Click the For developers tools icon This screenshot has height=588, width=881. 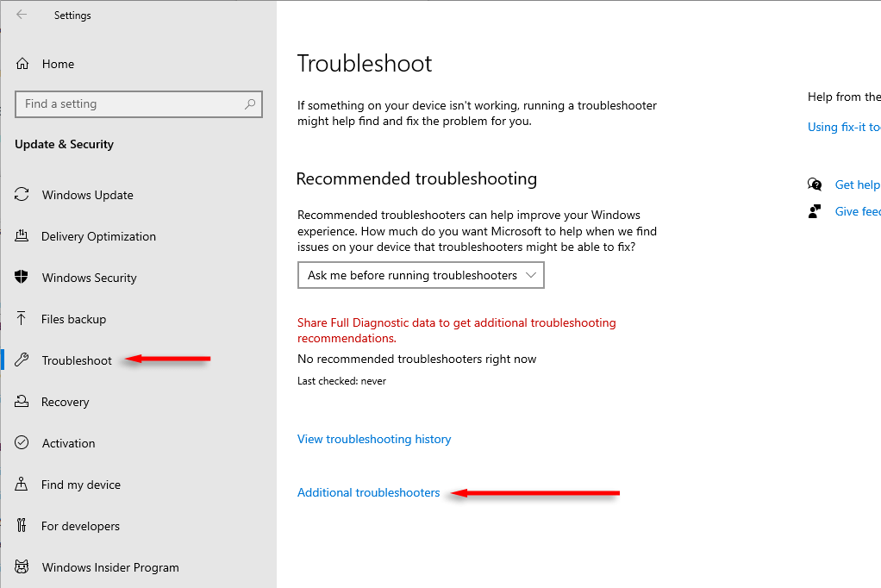tap(22, 526)
